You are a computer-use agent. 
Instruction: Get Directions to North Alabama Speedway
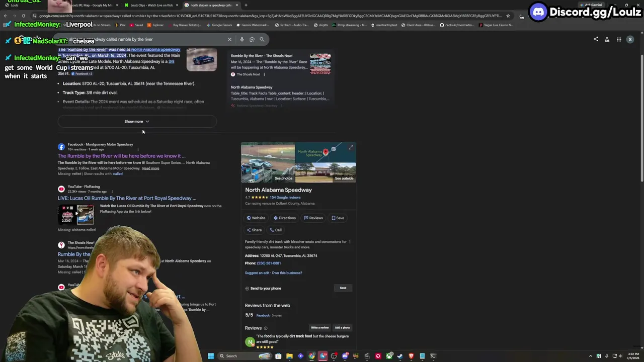click(285, 218)
